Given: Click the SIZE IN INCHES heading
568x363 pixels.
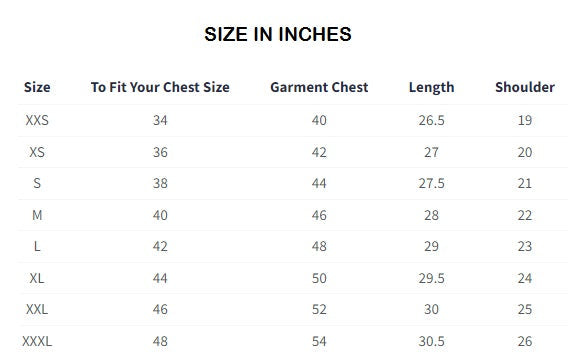Looking at the screenshot, I should pyautogui.click(x=278, y=34).
